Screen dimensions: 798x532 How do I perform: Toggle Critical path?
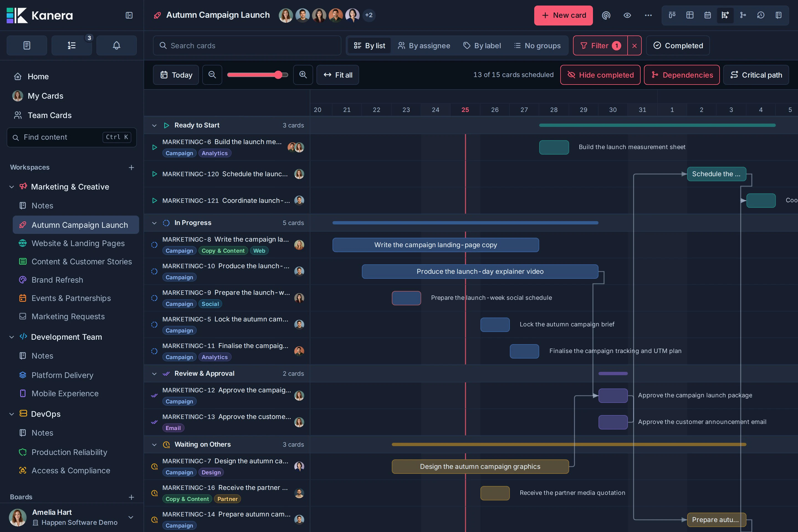coord(756,75)
